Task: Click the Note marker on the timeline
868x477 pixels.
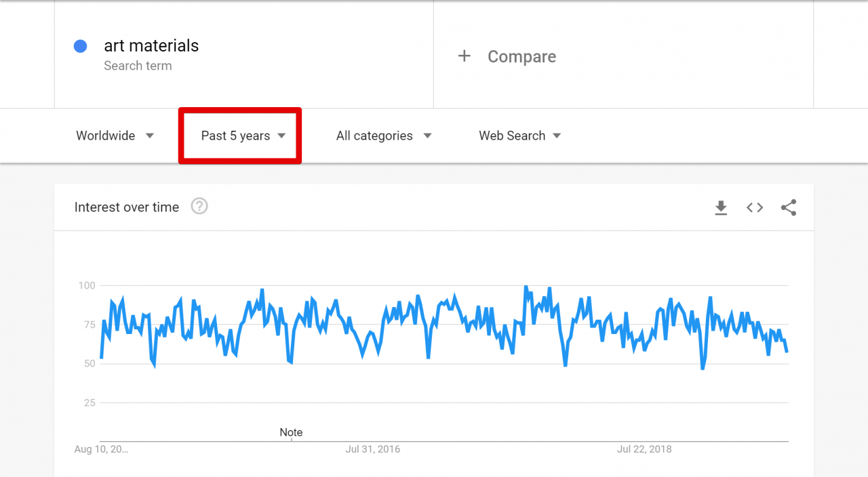Action: pyautogui.click(x=291, y=432)
